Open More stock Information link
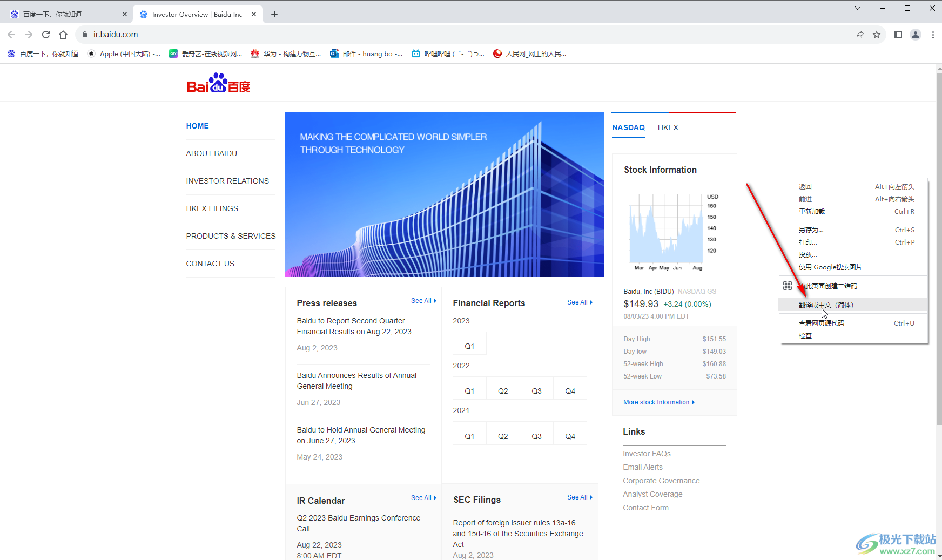942x560 pixels. [x=659, y=402]
